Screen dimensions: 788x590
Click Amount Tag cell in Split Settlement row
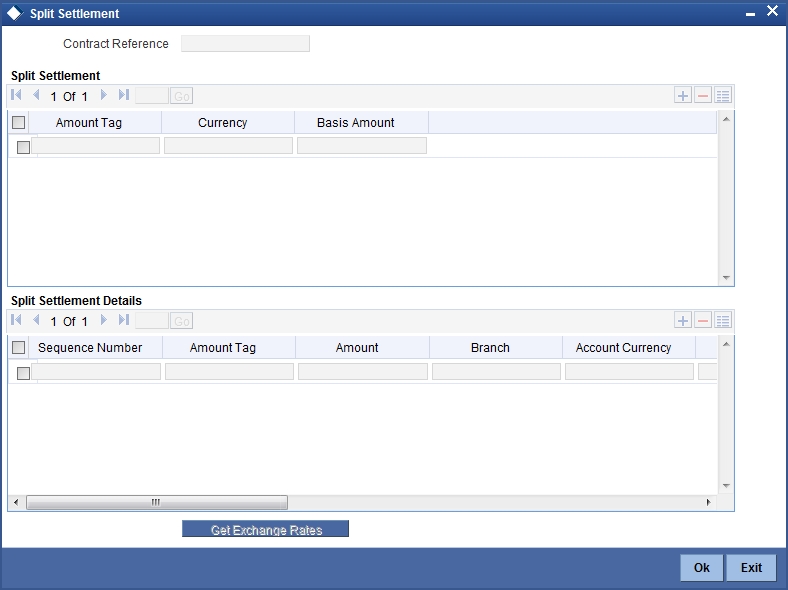[x=95, y=146]
